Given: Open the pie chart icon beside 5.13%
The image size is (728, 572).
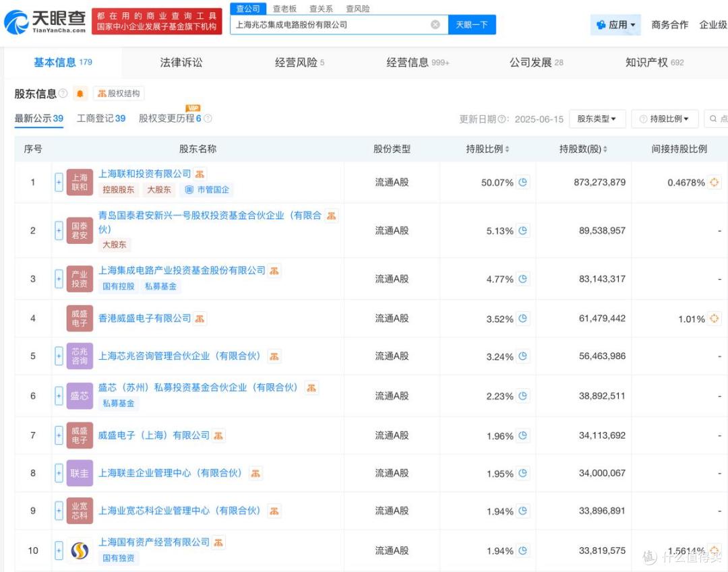Looking at the screenshot, I should 523,230.
